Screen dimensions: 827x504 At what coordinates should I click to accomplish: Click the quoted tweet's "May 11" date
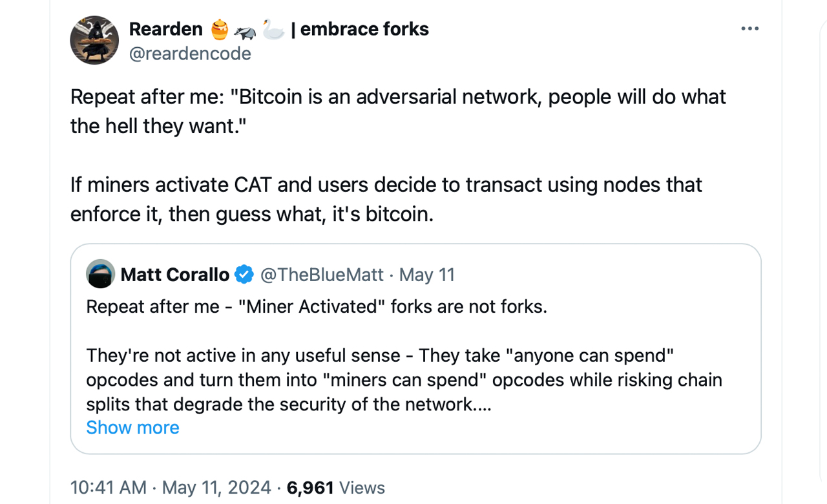click(427, 275)
